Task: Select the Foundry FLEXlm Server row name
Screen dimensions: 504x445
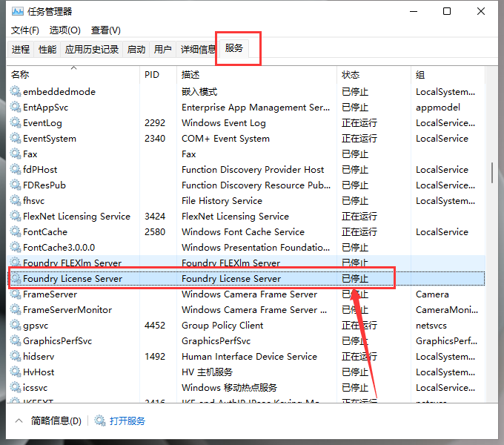Action: [x=73, y=263]
